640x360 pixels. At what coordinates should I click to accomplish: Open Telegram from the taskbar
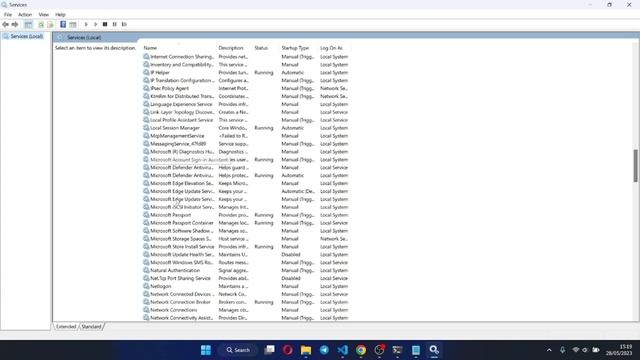324,350
